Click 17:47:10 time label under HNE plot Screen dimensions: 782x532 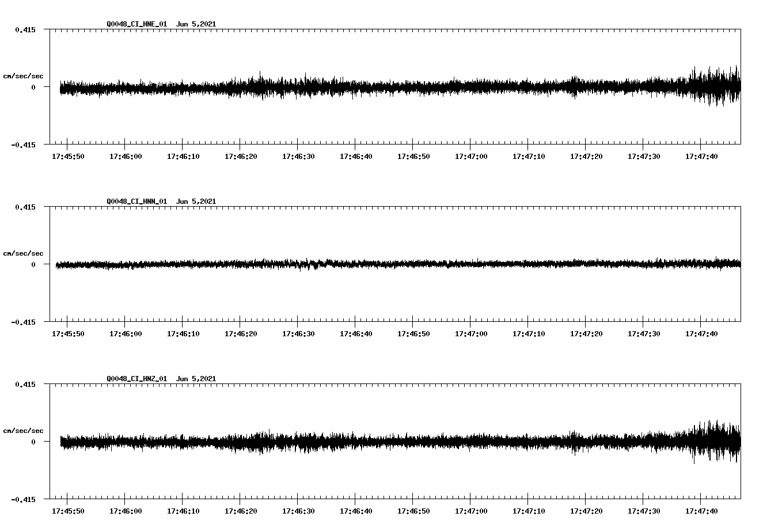point(529,157)
